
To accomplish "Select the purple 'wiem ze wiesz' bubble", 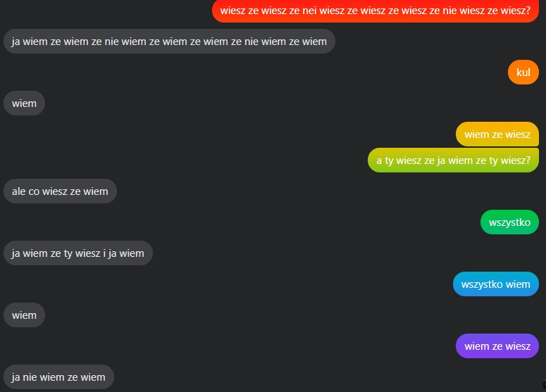I will 497,346.
